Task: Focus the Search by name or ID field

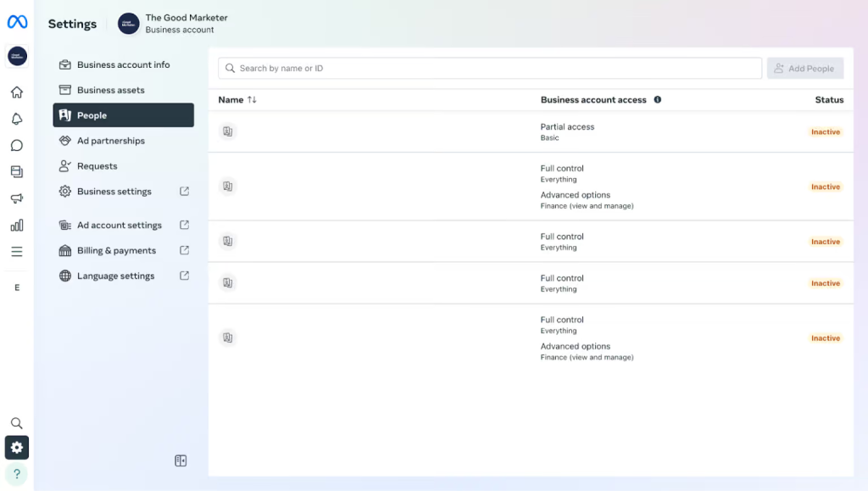Action: [492, 69]
